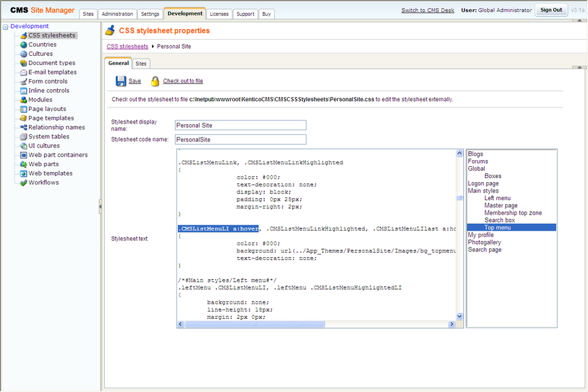588x392 pixels.
Task: Click the Web parts icon
Action: pyautogui.click(x=24, y=164)
